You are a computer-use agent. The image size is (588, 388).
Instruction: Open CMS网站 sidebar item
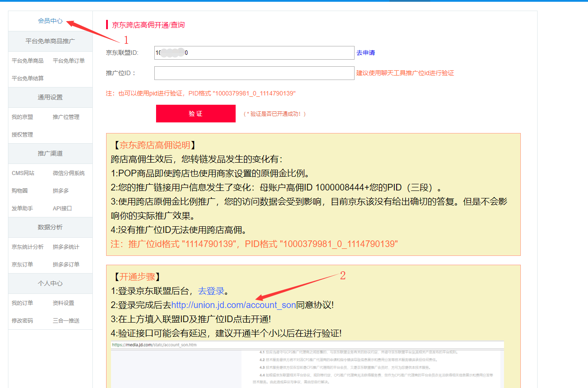pyautogui.click(x=23, y=173)
